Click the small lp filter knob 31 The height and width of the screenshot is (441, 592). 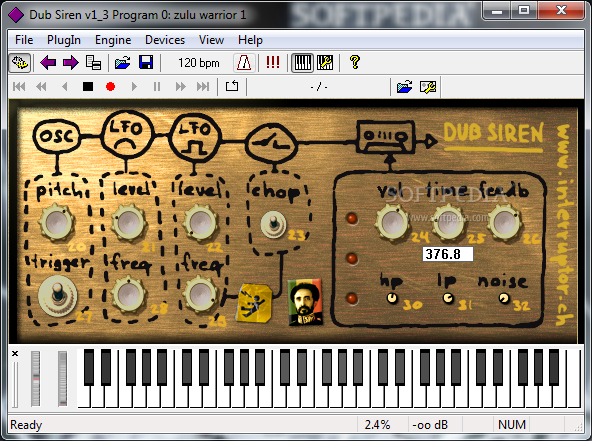(448, 298)
